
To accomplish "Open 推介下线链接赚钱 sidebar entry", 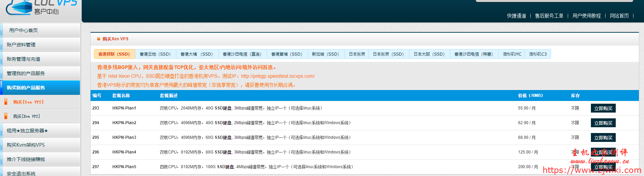I will tap(26, 159).
